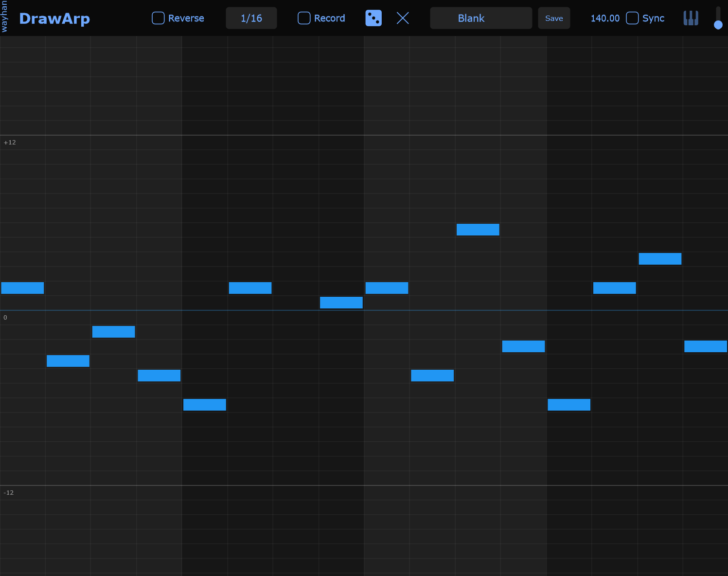Click the DrawArp title logo

coord(54,18)
